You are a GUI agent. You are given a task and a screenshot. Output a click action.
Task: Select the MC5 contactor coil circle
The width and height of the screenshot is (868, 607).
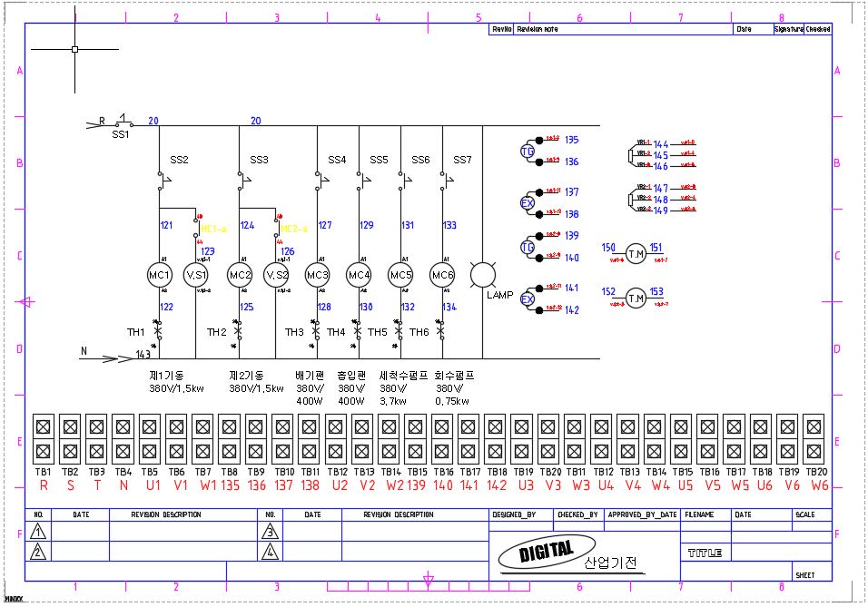(x=400, y=275)
